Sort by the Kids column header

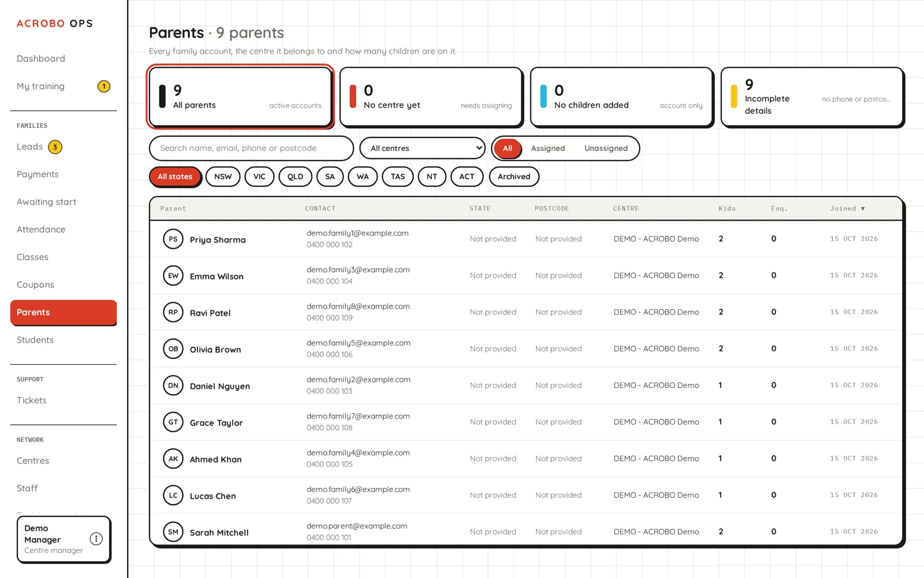[727, 209]
